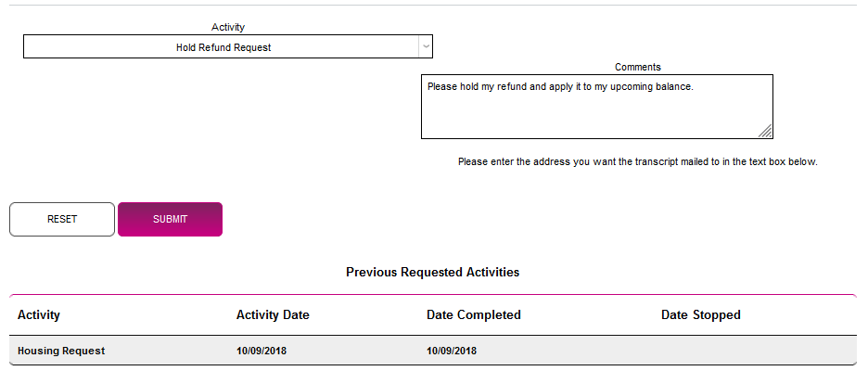This screenshot has height=371, width=868.
Task: Click Housing Request's Date Completed 10/09/2018
Action: 452,351
